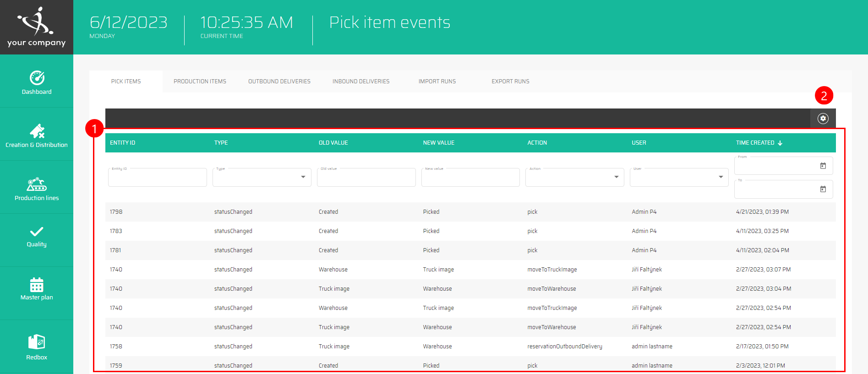Click the table settings gear icon
The image size is (868, 374).
click(823, 119)
